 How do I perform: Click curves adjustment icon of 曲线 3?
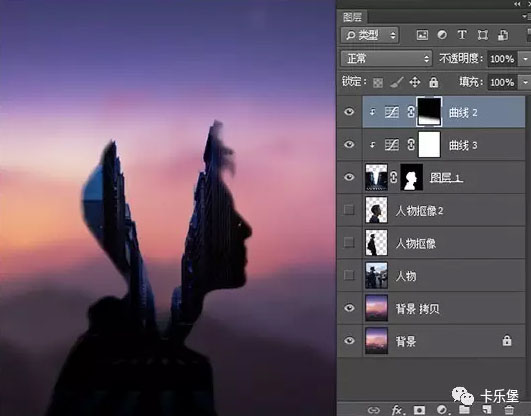click(392, 145)
